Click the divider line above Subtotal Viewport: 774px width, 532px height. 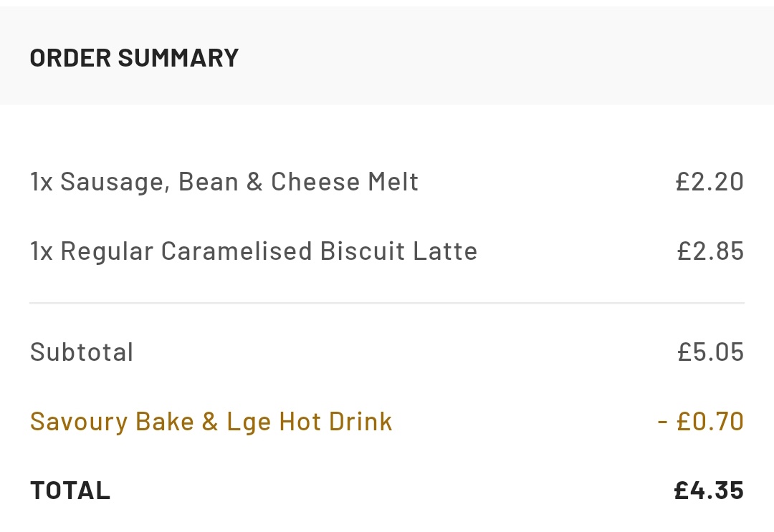pos(387,303)
